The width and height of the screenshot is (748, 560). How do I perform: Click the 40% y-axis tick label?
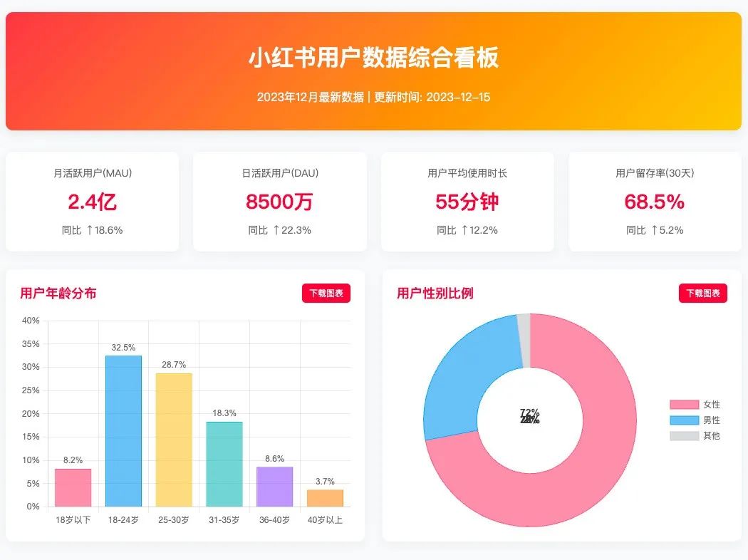[31, 321]
